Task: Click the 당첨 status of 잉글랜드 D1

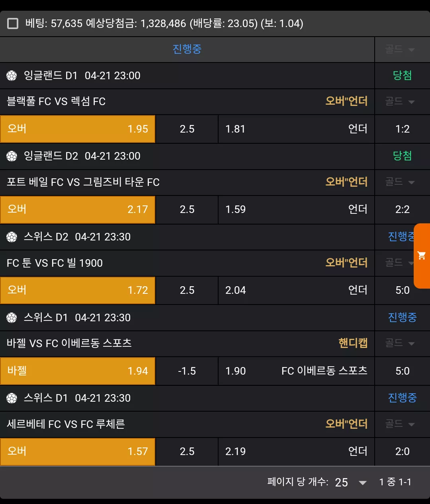Action: pyautogui.click(x=402, y=76)
